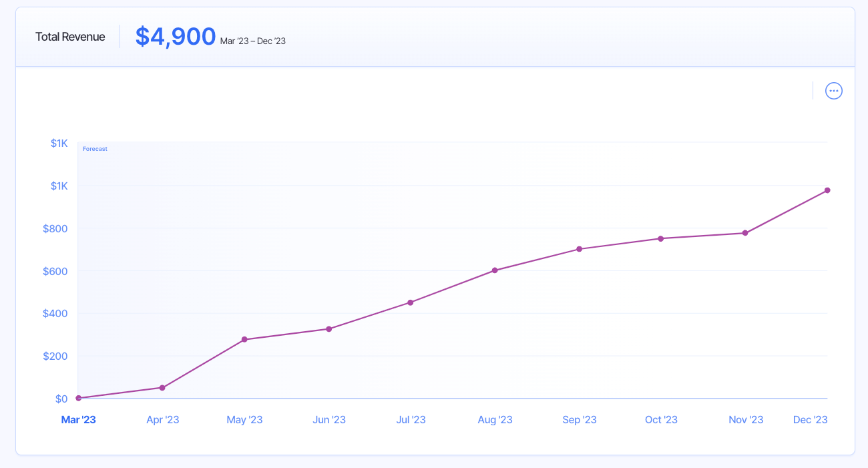Click the Forecast region label

(94, 148)
